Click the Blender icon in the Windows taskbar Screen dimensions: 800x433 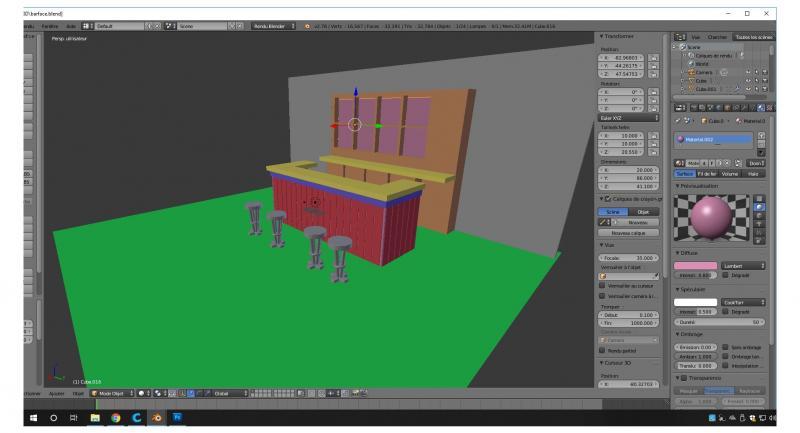point(156,417)
